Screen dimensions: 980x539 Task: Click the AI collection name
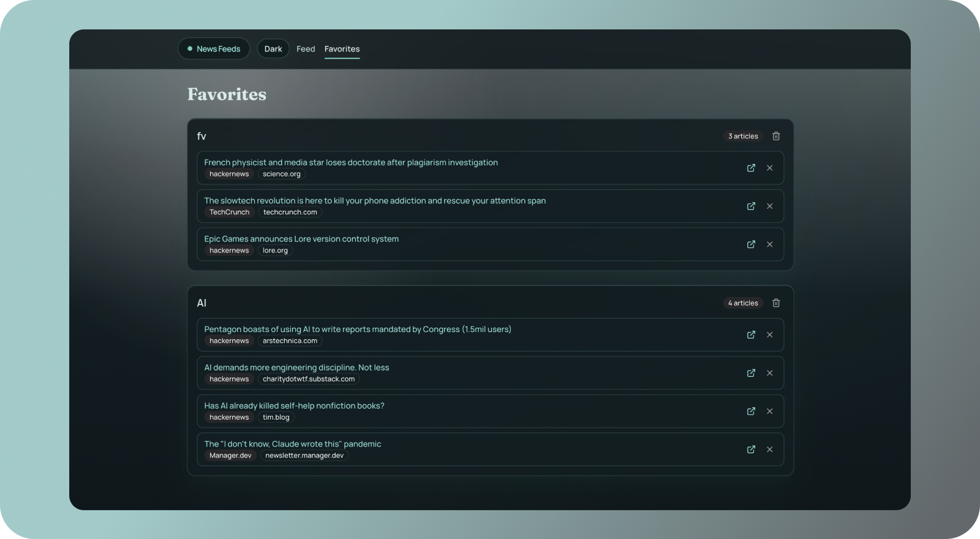202,303
